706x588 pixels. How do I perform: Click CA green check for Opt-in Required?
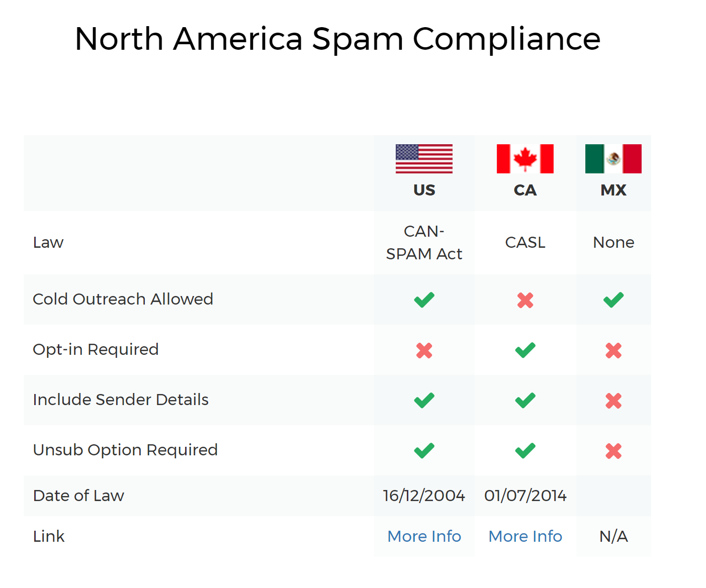[525, 350]
